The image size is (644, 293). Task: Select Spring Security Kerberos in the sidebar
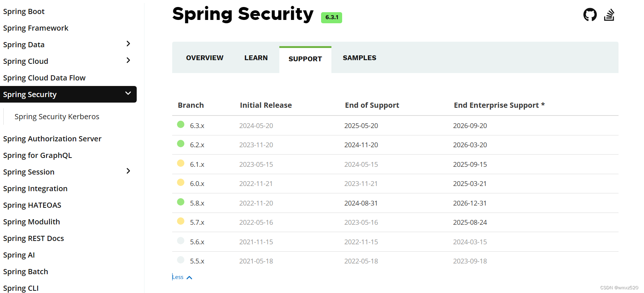pyautogui.click(x=57, y=116)
